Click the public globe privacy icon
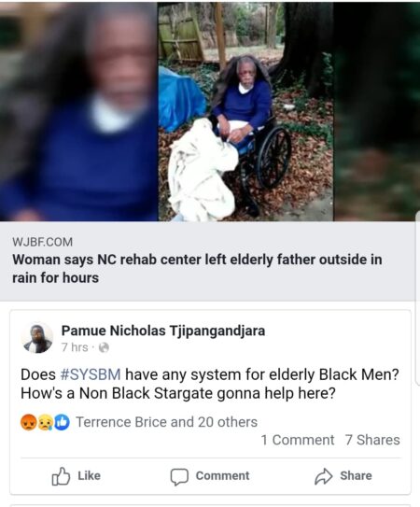This screenshot has height=507, width=420. 104,347
